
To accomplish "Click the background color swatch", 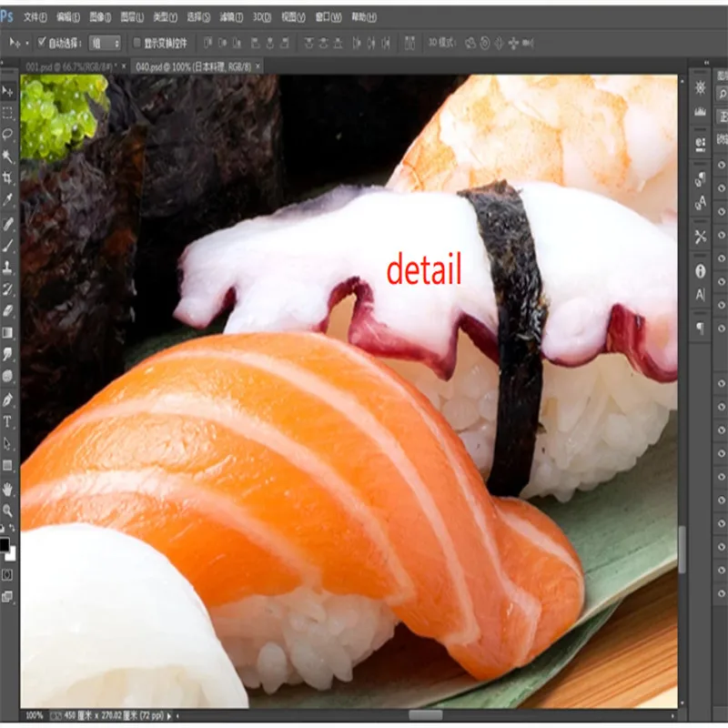I will [12, 554].
